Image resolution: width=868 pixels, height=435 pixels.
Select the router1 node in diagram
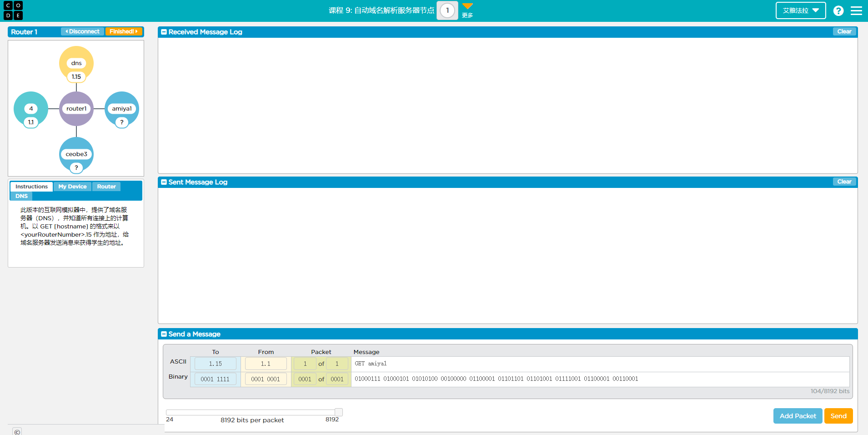click(x=76, y=109)
